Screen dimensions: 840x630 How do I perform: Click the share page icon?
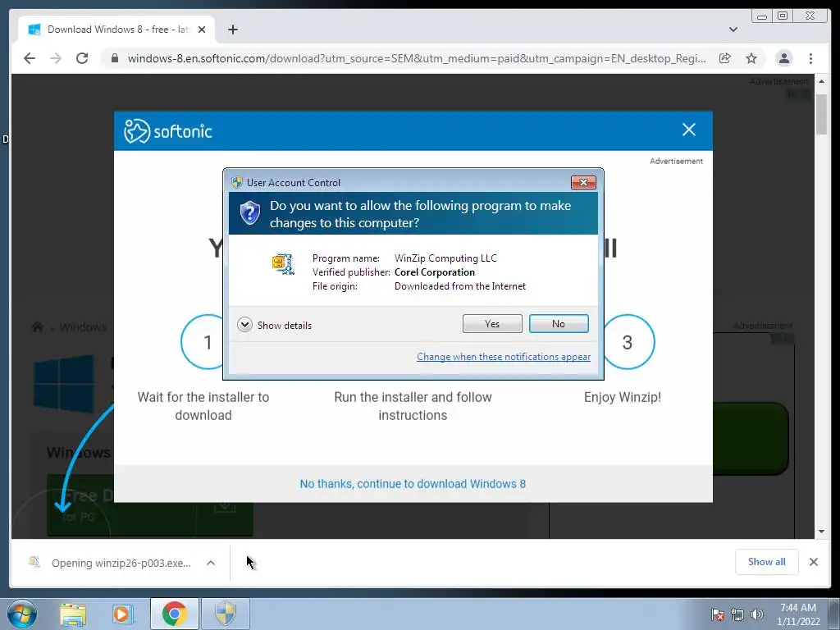tap(725, 58)
